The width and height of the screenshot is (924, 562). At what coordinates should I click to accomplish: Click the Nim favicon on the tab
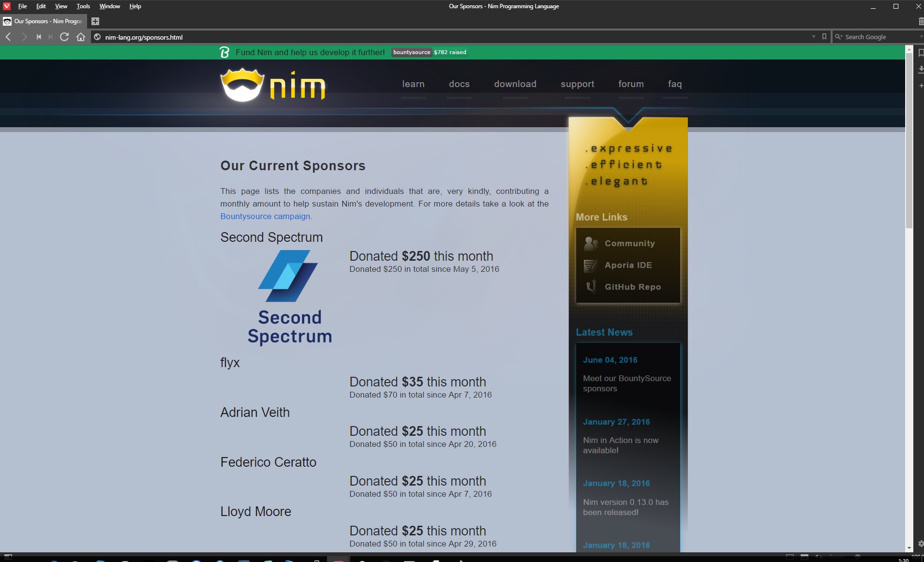coord(7,21)
